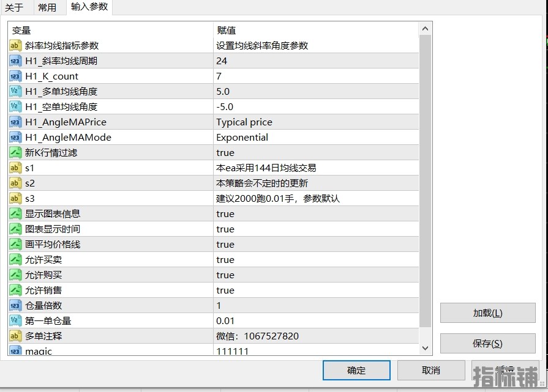The width and height of the screenshot is (548, 392).
Task: Click the bool icon beside 图表显示时间
Action: 15,229
